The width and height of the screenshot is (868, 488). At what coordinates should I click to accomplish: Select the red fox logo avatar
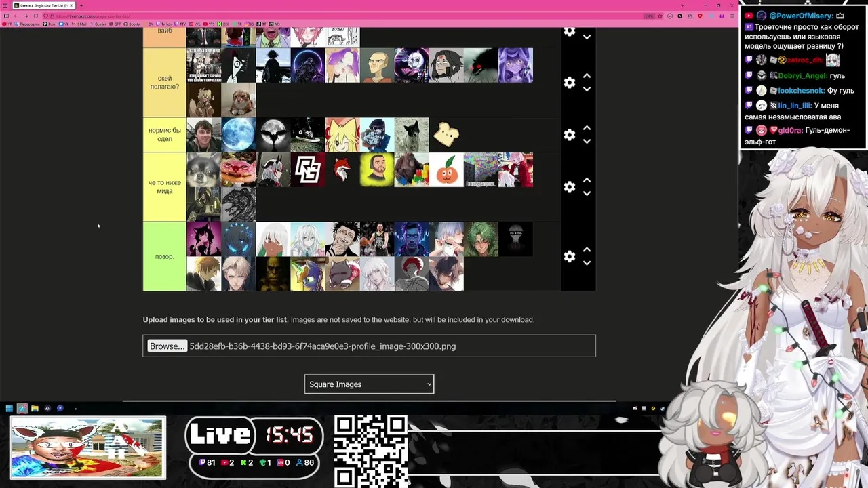(x=342, y=169)
